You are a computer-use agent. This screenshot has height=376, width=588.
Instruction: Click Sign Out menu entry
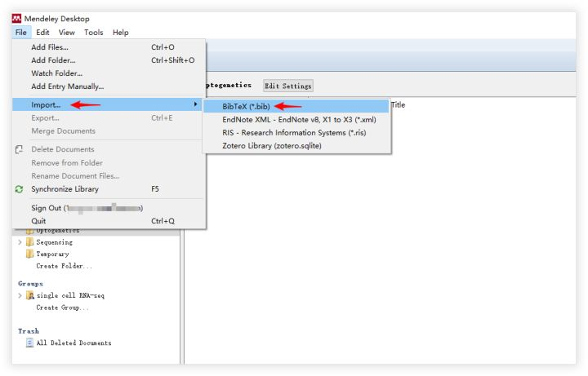point(109,208)
